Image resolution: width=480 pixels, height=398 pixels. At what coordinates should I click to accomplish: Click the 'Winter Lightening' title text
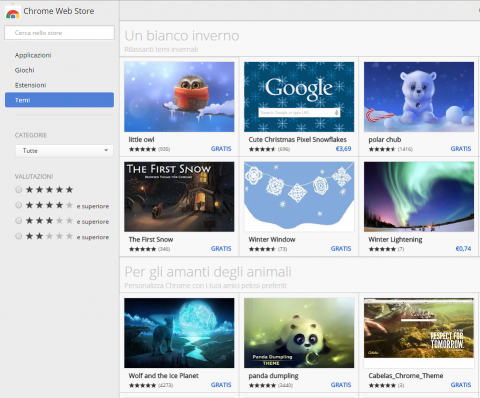click(x=395, y=240)
